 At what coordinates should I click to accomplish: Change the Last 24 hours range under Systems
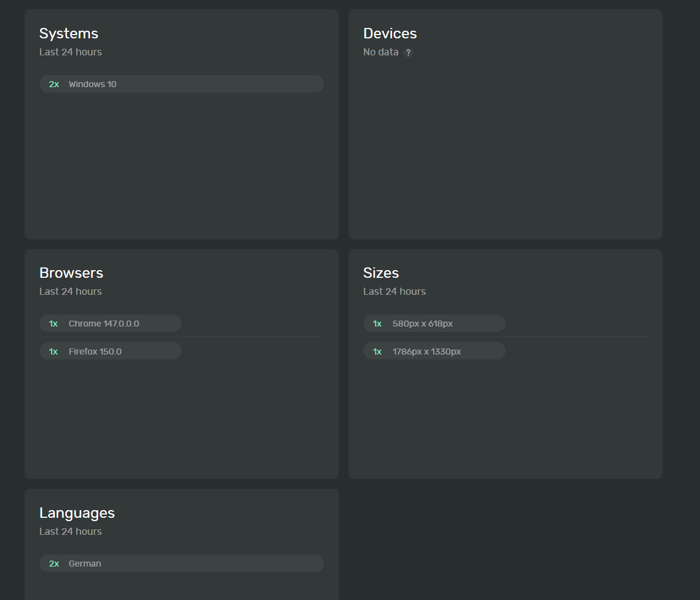pos(70,52)
